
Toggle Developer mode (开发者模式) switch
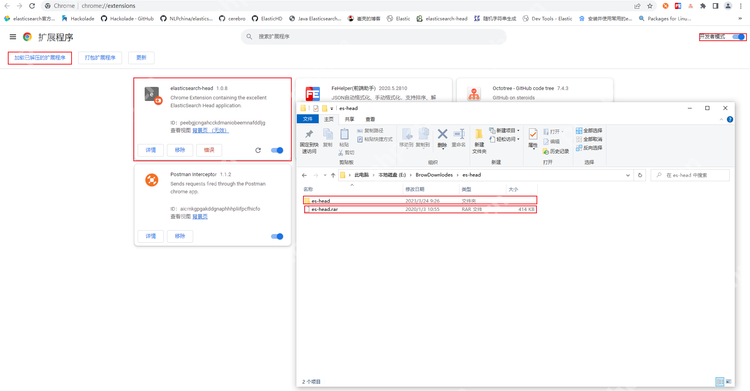(739, 37)
